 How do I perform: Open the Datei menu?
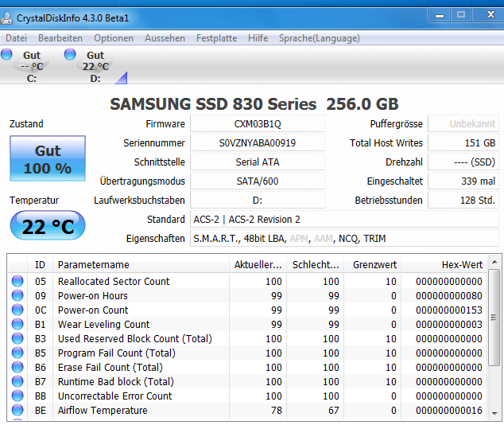(x=17, y=38)
